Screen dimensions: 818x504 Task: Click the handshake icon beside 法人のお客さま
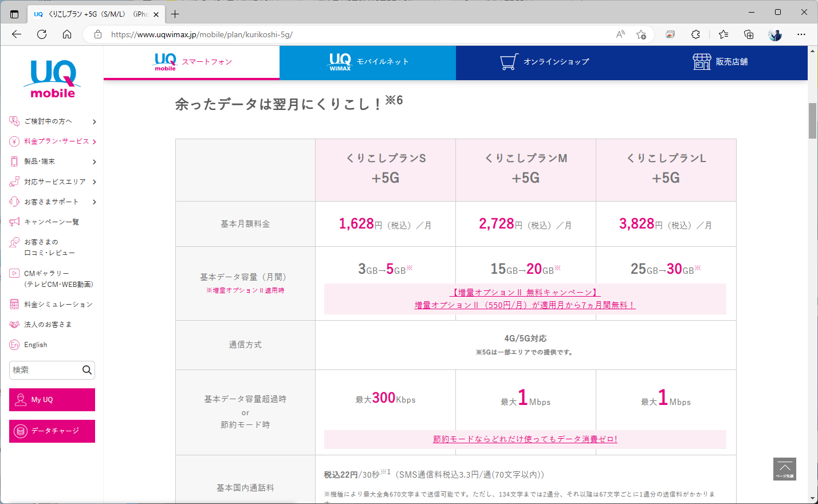click(14, 325)
